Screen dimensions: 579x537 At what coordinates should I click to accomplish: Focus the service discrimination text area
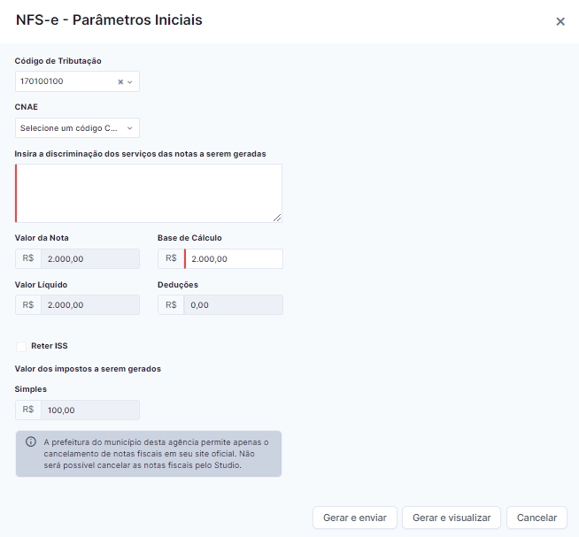(149, 194)
